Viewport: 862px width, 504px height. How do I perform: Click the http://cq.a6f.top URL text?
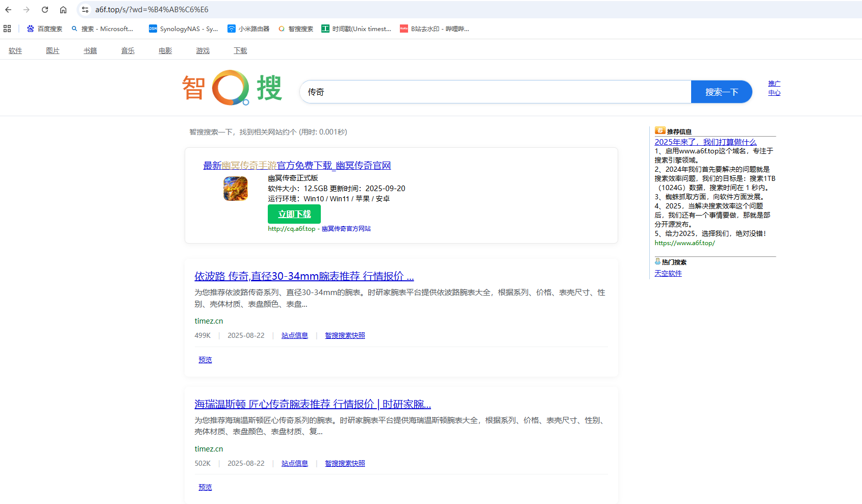tap(292, 229)
